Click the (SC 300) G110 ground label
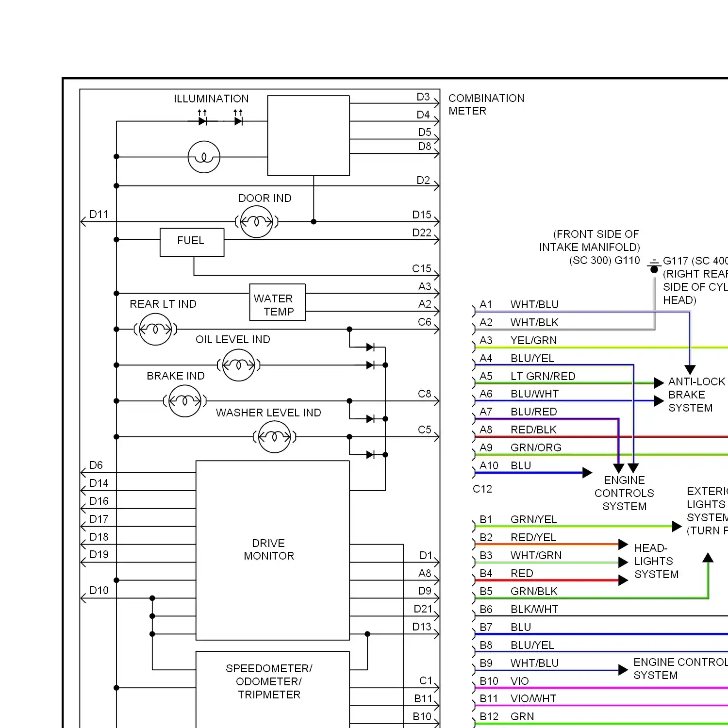Image resolution: width=728 pixels, height=728 pixels. tap(604, 261)
